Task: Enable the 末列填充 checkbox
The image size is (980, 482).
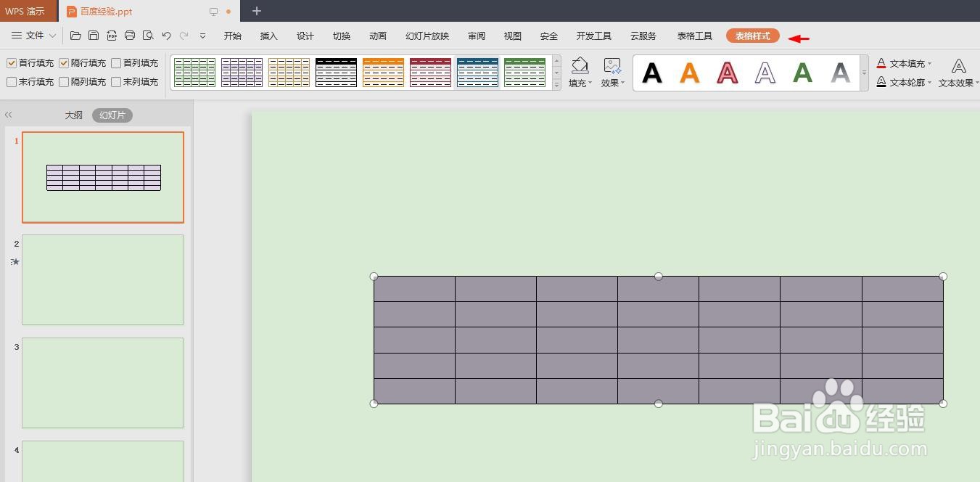Action: point(116,82)
